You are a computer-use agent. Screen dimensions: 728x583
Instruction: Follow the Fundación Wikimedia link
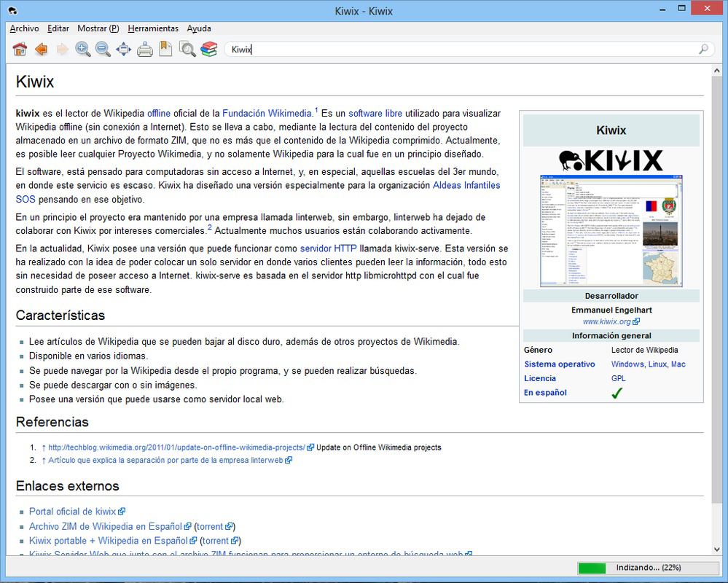(269, 113)
